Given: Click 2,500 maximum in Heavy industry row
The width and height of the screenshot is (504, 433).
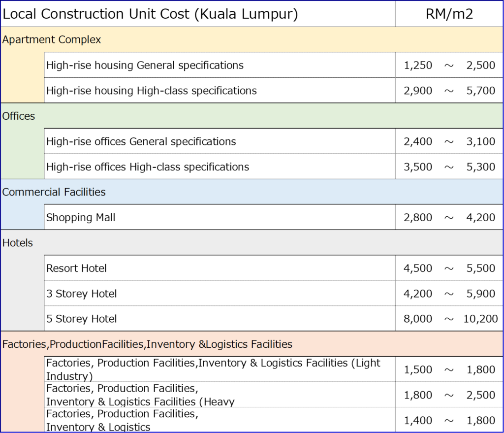Looking at the screenshot, I should 481,395.
